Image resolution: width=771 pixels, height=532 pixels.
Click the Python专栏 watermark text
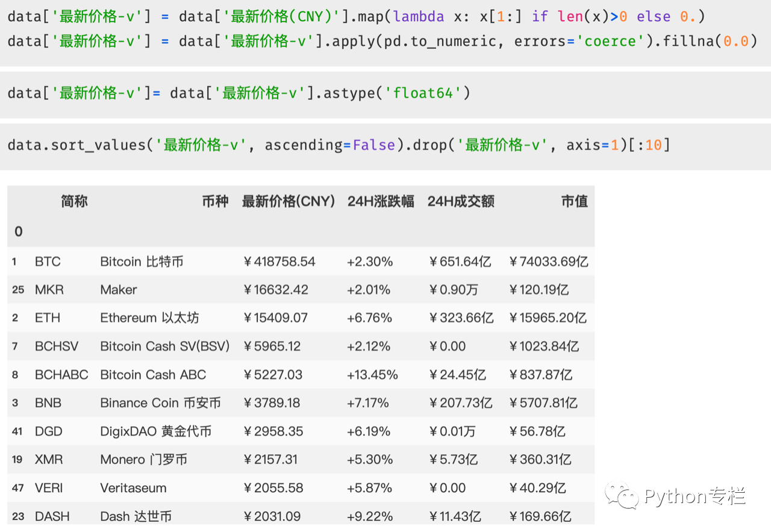(x=695, y=496)
